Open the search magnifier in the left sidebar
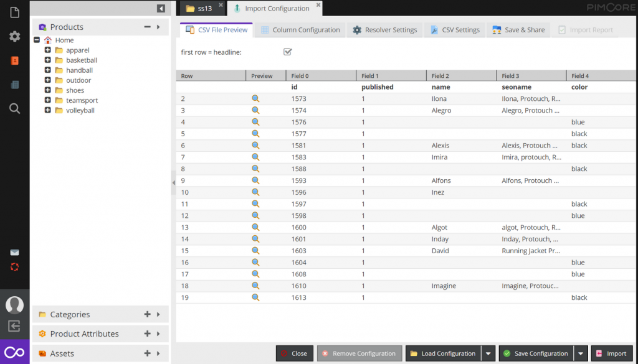Viewport: 638px width, 364px height. [x=14, y=108]
